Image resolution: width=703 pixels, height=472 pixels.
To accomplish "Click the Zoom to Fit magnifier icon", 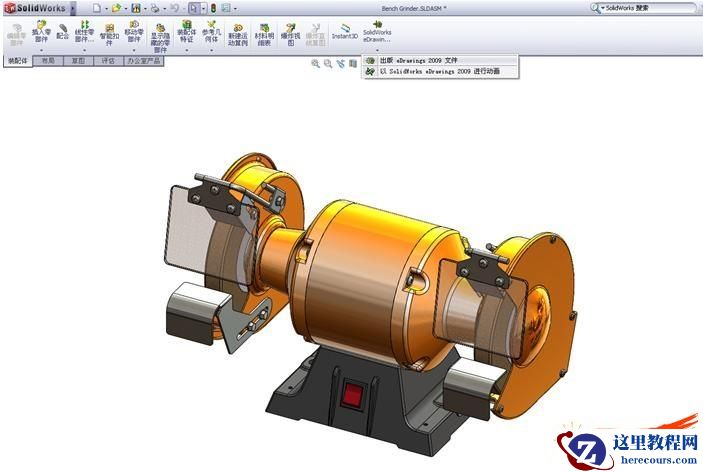I will pyautogui.click(x=315, y=64).
